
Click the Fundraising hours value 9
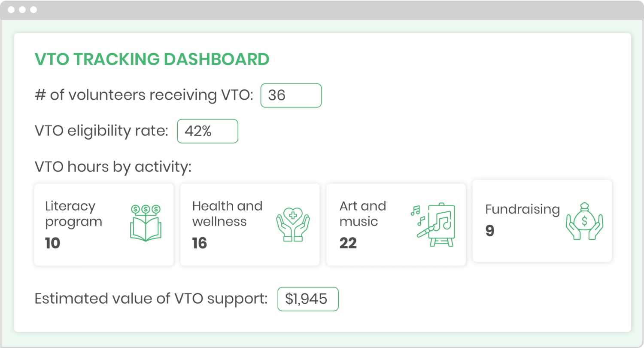point(490,231)
